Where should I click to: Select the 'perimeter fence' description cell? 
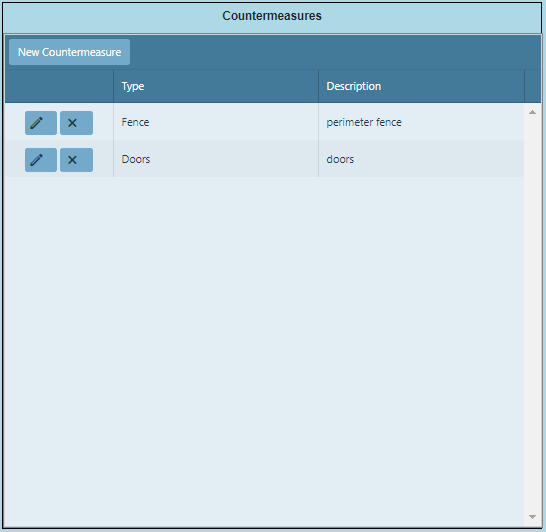(421, 122)
